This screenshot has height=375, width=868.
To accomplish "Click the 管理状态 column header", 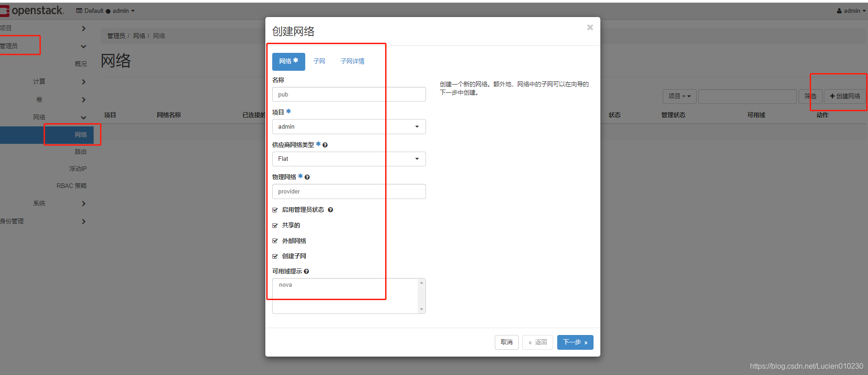I will pos(673,115).
